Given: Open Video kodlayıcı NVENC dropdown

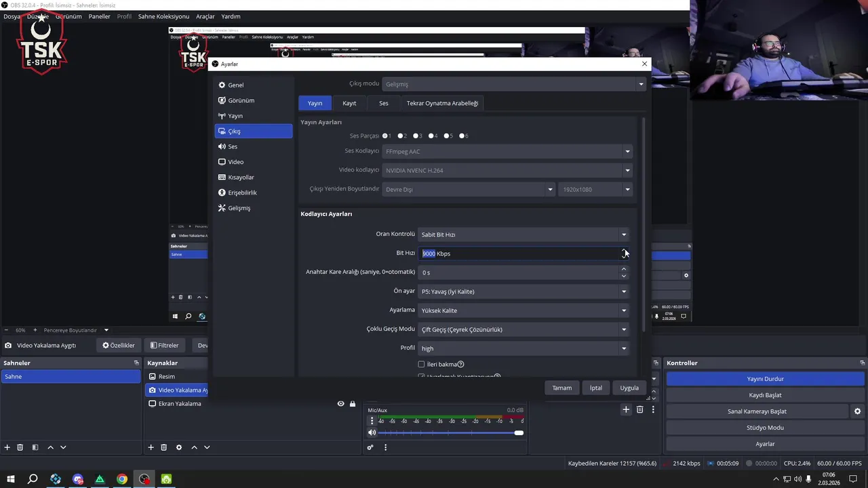Looking at the screenshot, I should pyautogui.click(x=508, y=171).
